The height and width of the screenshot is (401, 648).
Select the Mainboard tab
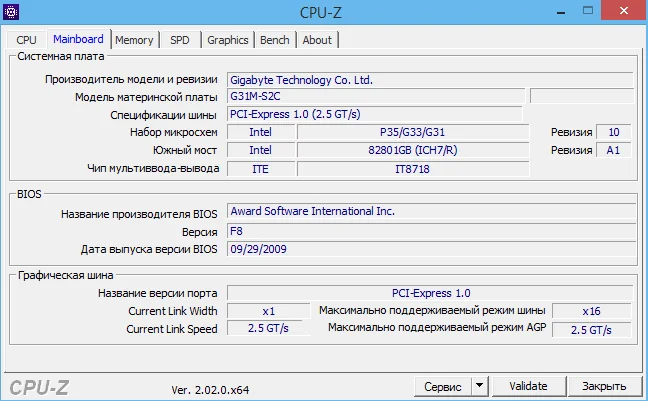pos(79,39)
